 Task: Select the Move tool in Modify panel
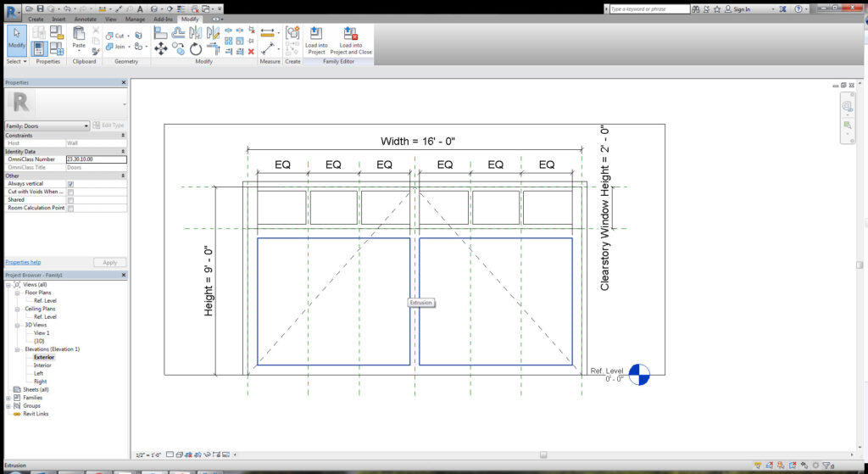[x=160, y=49]
